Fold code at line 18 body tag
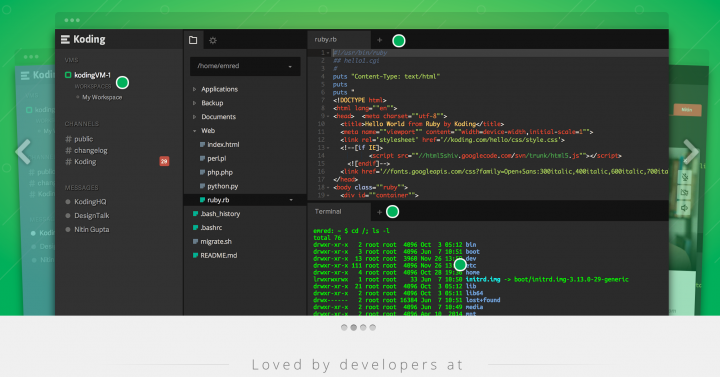Image resolution: width=720 pixels, height=377 pixels. click(x=328, y=187)
